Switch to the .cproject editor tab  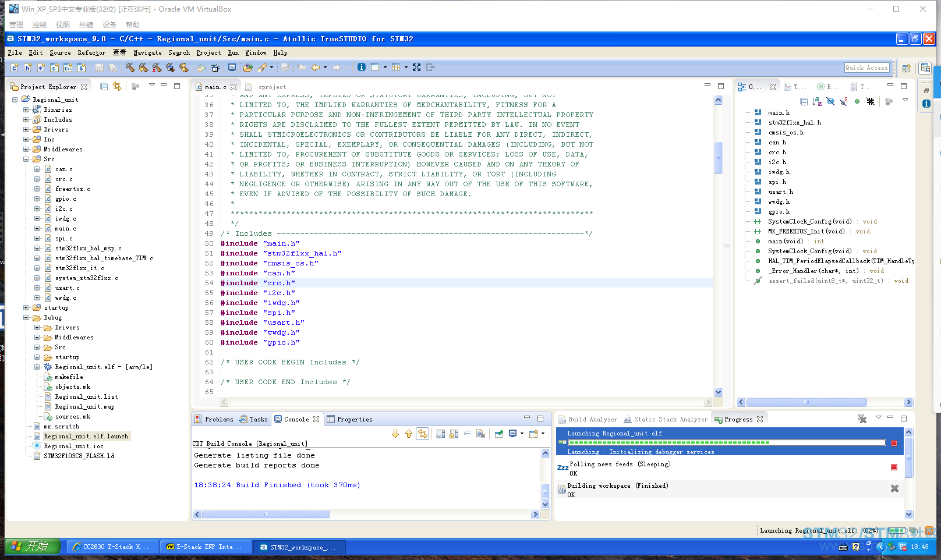point(267,87)
